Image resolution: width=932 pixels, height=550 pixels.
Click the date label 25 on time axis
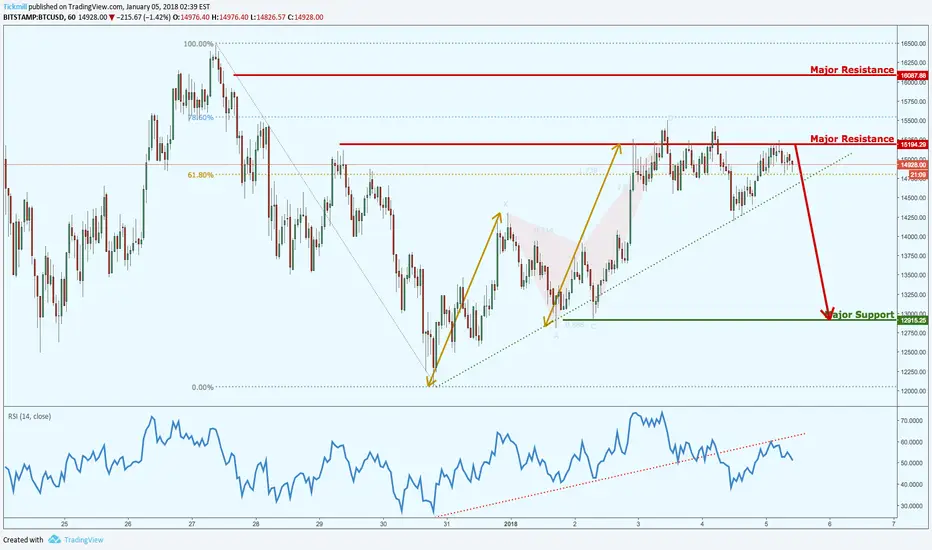(64, 524)
